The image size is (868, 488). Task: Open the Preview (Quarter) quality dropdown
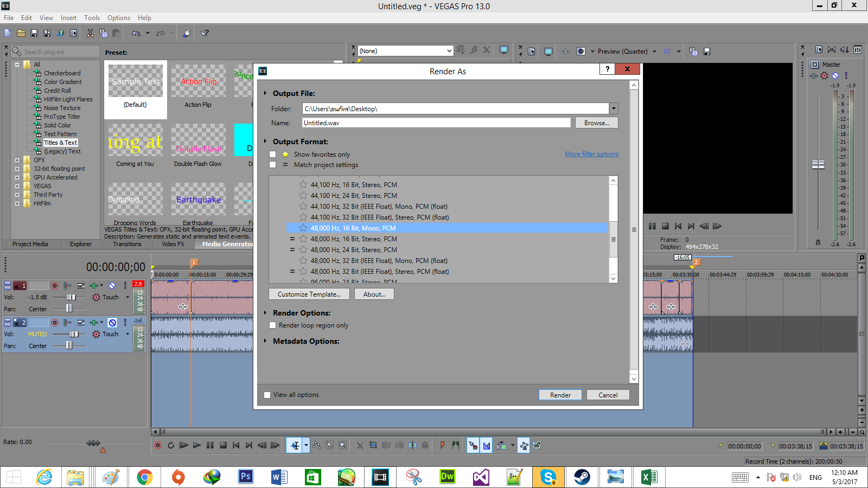(x=654, y=52)
